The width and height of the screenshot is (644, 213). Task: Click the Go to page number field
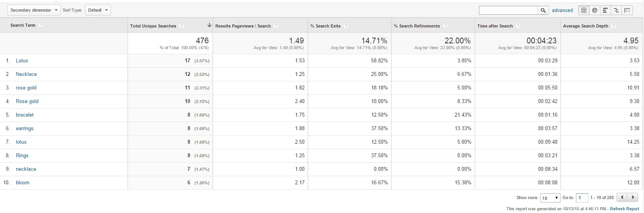[x=582, y=198]
